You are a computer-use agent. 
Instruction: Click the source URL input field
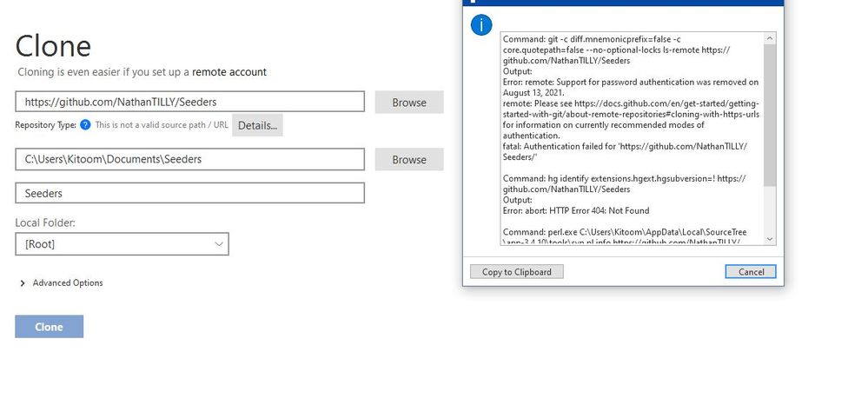pos(190,102)
